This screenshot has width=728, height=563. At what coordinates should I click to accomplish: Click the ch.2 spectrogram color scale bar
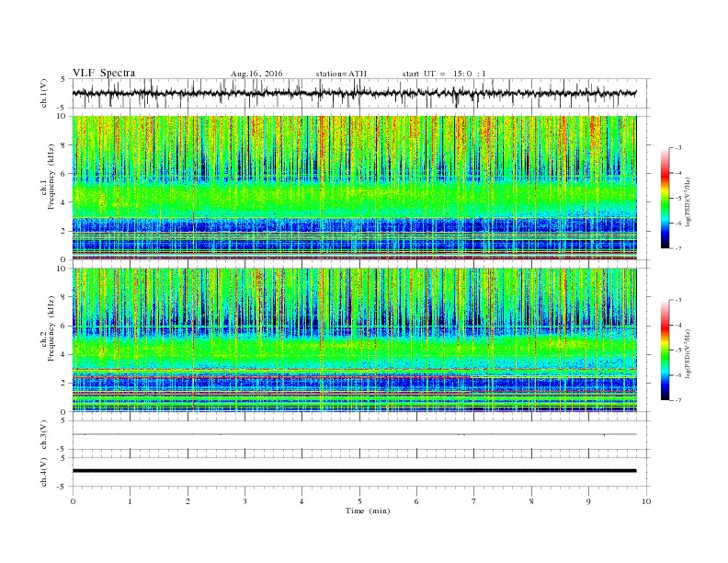click(665, 350)
